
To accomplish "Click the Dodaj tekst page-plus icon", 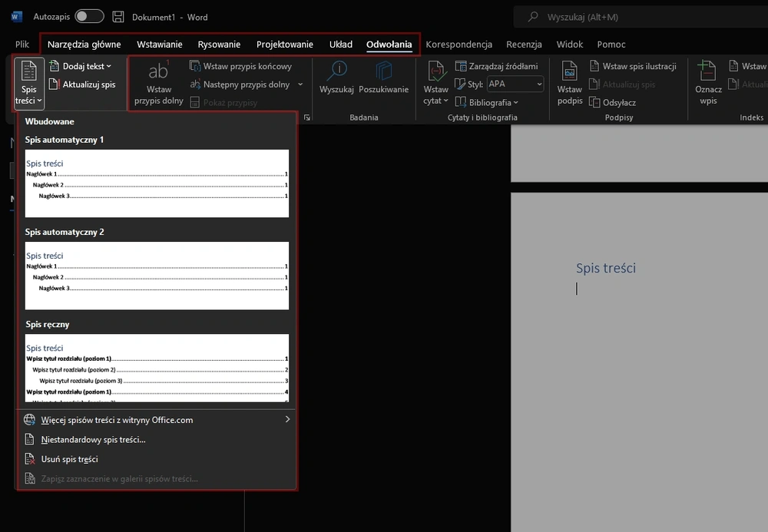I will [55, 66].
